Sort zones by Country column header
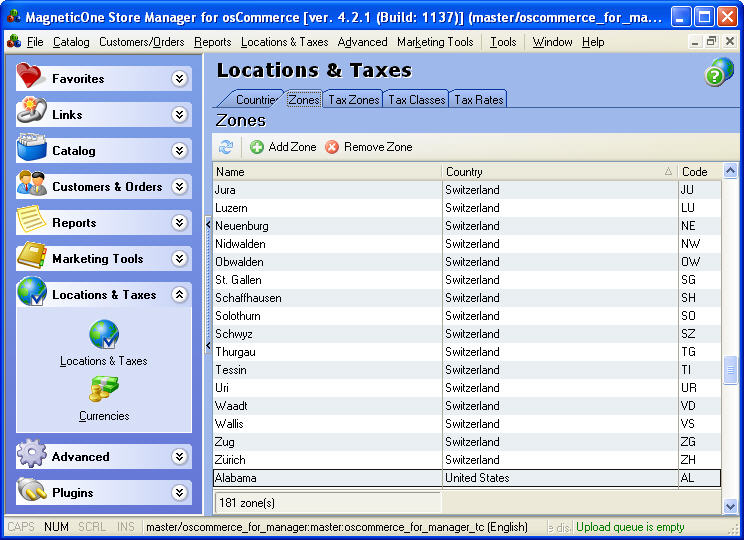Screen dimensions: 744x540 click(x=560, y=172)
